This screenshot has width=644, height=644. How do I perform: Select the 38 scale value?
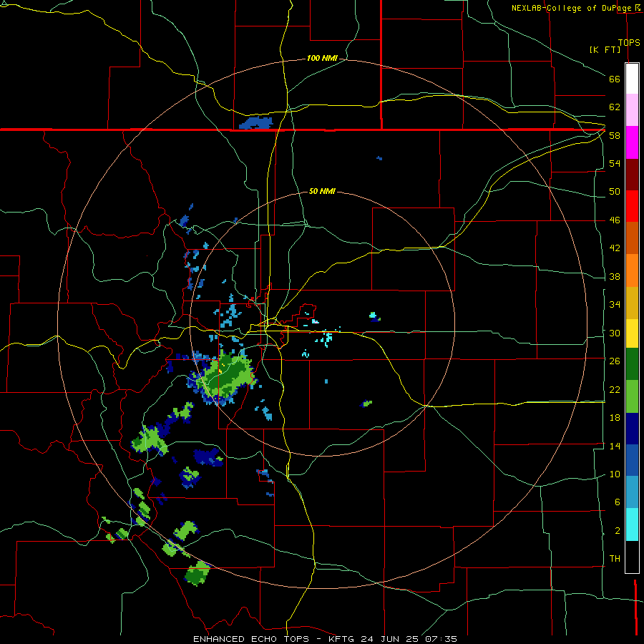615,276
